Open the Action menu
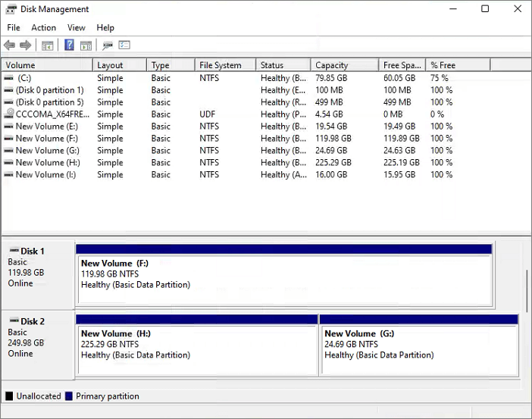The width and height of the screenshot is (532, 419). point(43,28)
